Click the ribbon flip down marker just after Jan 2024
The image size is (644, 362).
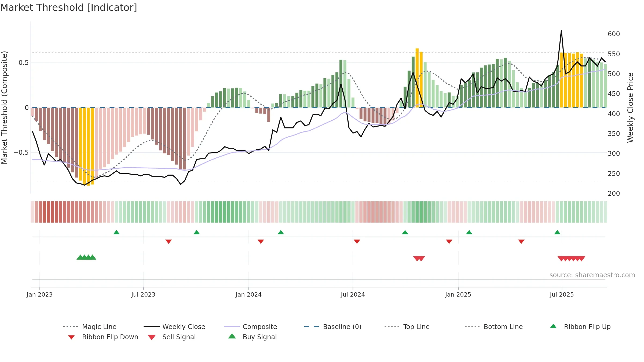261,241
